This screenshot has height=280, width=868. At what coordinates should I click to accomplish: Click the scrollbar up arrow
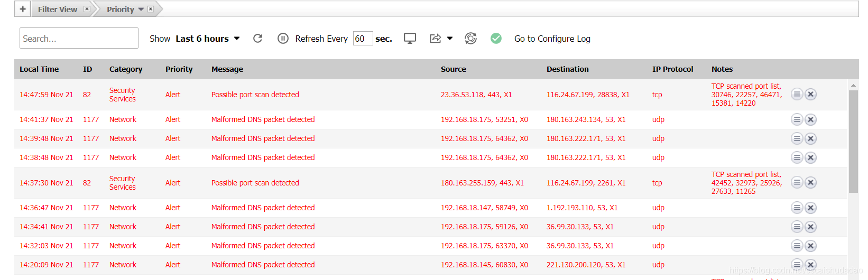(x=853, y=85)
